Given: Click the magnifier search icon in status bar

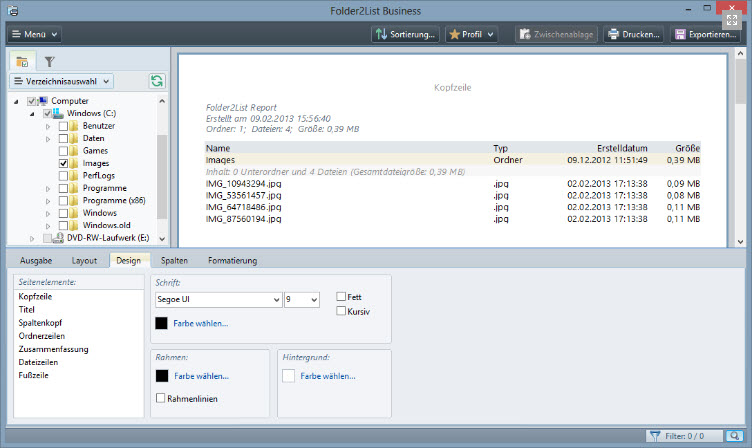Looking at the screenshot, I should (x=734, y=436).
